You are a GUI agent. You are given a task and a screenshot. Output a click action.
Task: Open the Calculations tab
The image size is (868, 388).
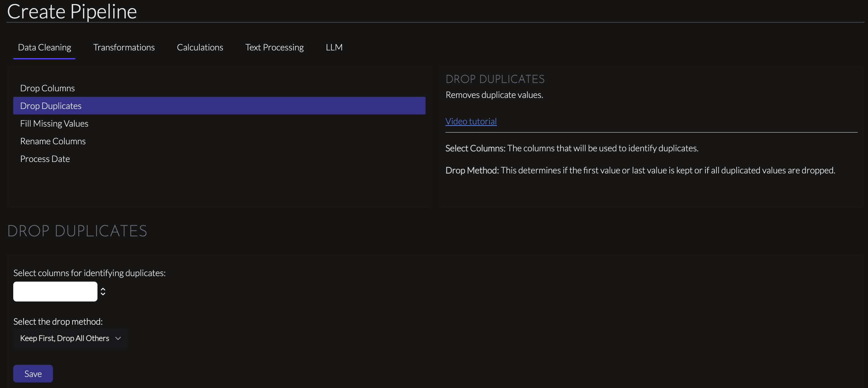click(x=200, y=47)
